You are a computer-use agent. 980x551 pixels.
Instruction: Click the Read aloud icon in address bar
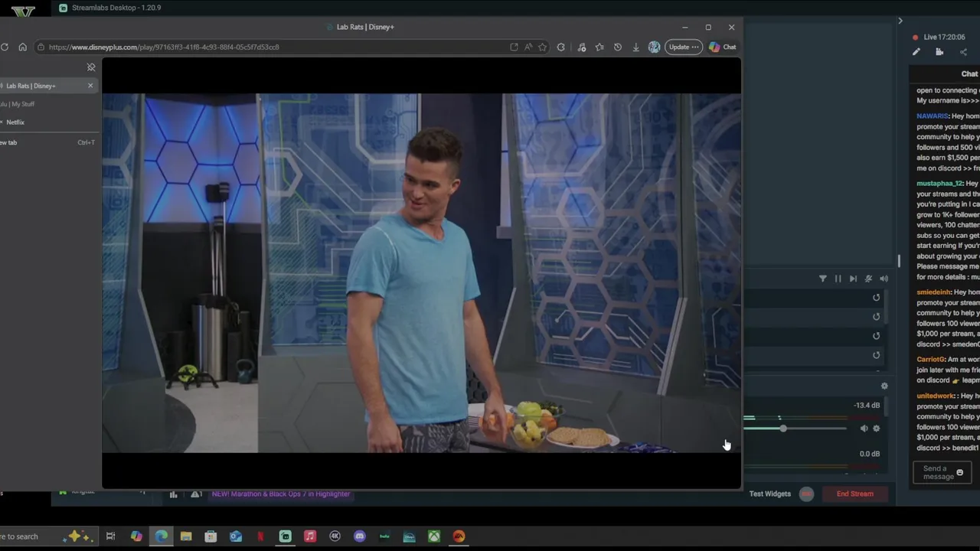(x=528, y=47)
